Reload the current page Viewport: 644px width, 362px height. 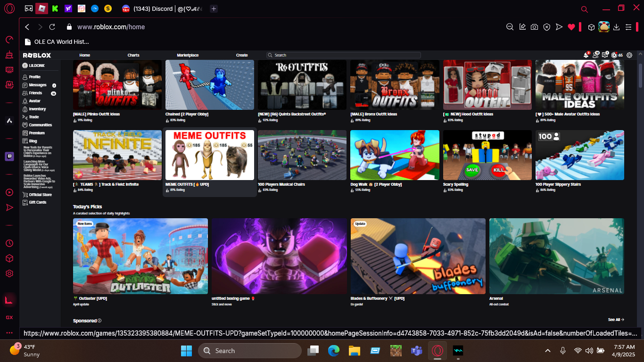[x=52, y=27]
